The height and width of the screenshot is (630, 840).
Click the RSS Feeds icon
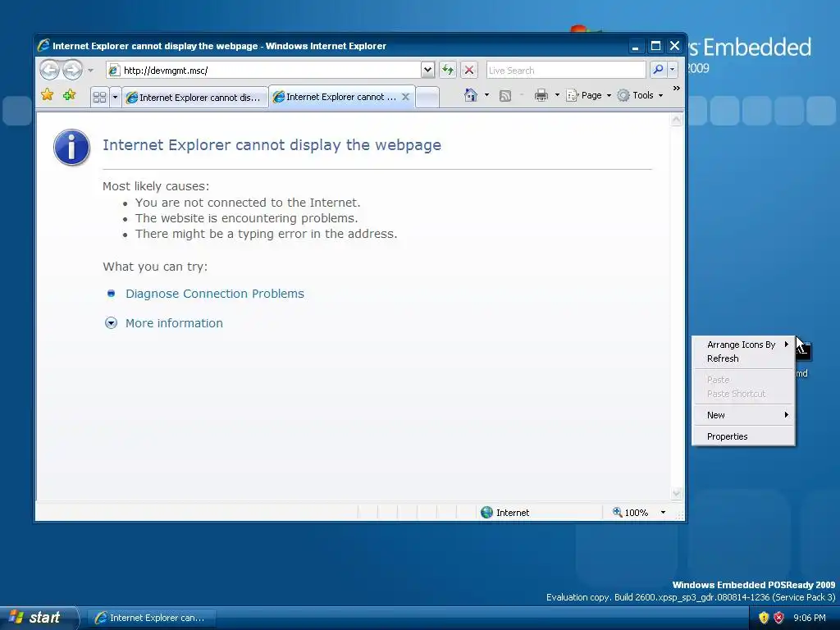[504, 95]
